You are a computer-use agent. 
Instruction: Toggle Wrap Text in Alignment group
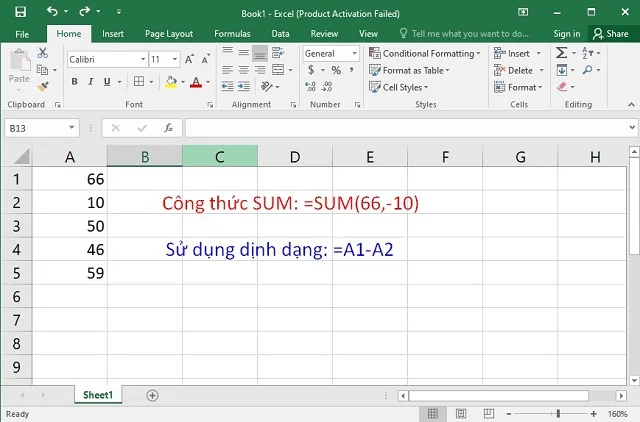278,52
